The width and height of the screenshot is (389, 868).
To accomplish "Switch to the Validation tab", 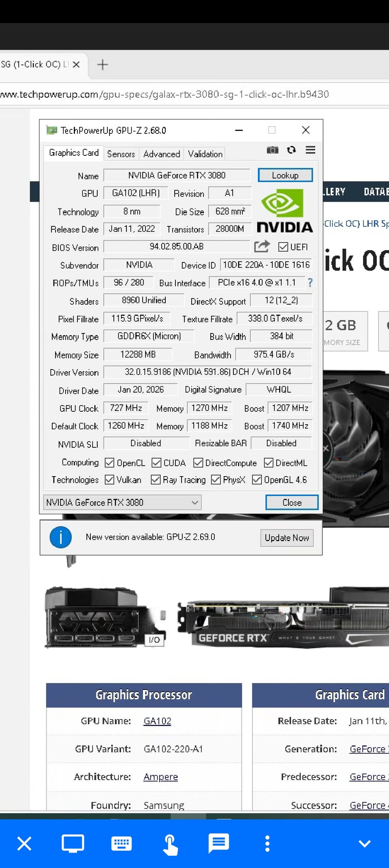I will click(205, 154).
